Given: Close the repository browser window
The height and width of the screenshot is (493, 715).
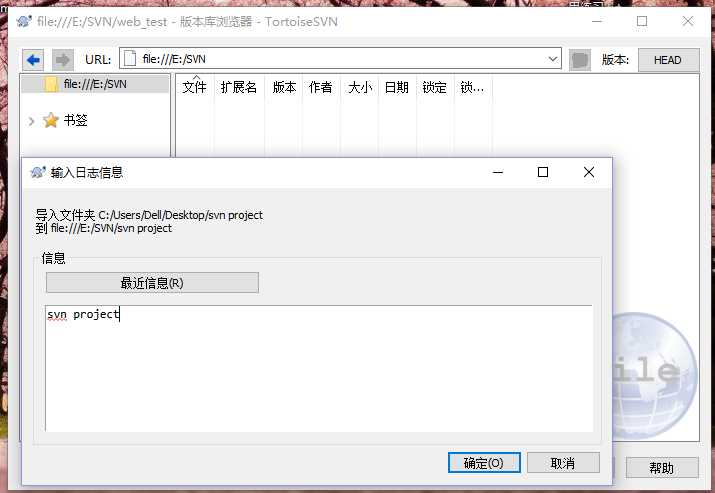Looking at the screenshot, I should (x=688, y=21).
